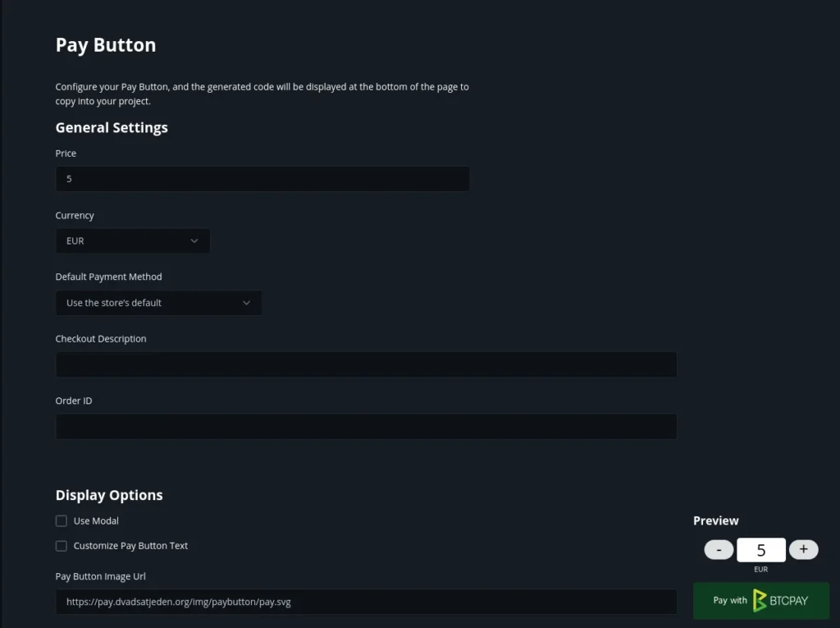
Task: Focus the Checkout Description field
Action: [366, 364]
